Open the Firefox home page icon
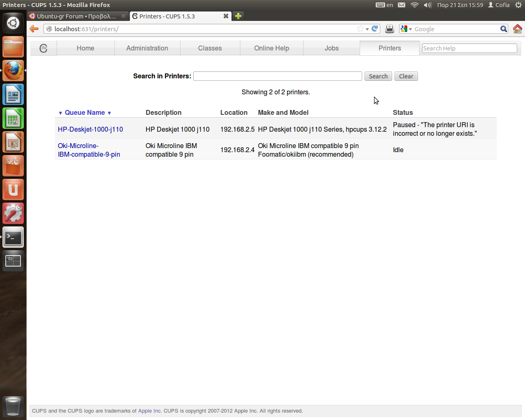This screenshot has width=525, height=420. tap(517, 29)
